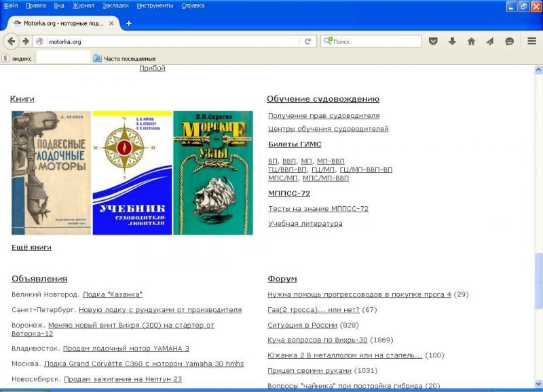The height and width of the screenshot is (392, 543).
Task: Open a new tab with plus button
Action: tap(129, 23)
